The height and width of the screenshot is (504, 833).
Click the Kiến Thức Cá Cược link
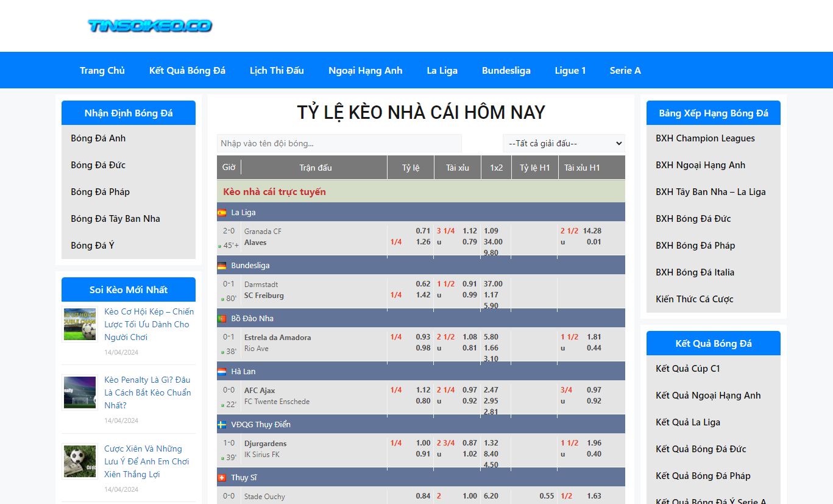[x=694, y=299]
